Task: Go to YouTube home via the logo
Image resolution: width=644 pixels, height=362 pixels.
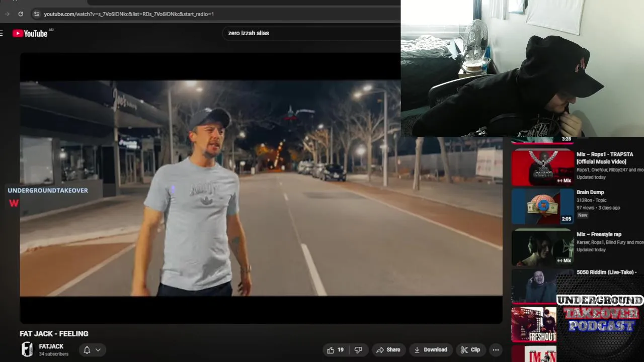Action: click(x=30, y=33)
